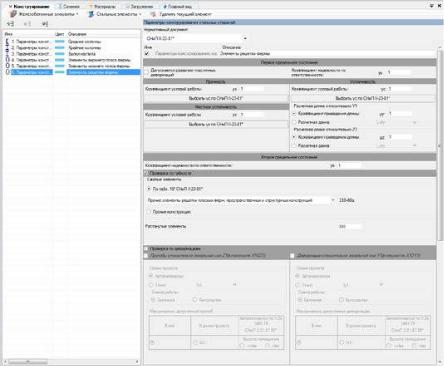The image size is (444, 366).
Task: Edit Устойчивость working conditions coefficient field
Action: [x=399, y=89]
